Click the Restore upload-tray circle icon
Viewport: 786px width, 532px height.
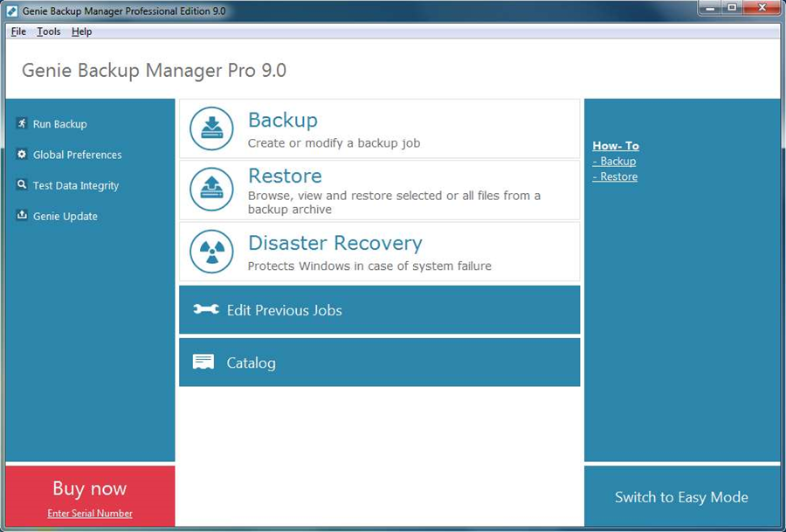[211, 190]
